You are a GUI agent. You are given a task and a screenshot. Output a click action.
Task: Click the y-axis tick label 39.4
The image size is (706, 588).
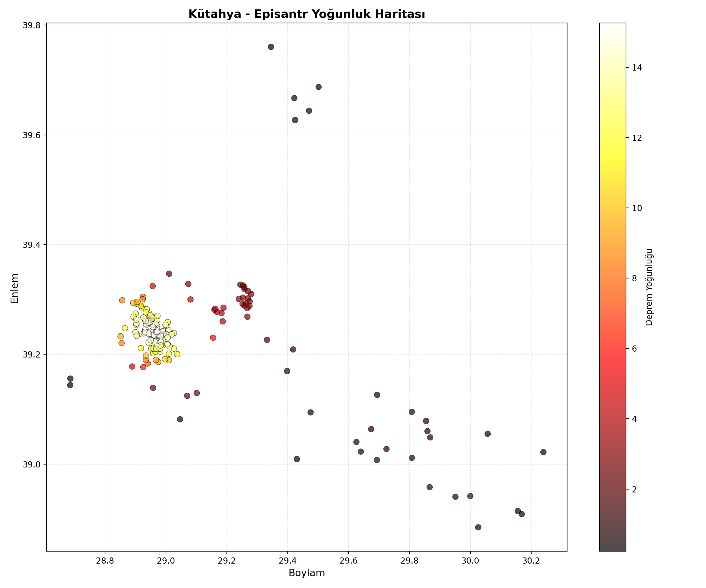pos(31,245)
